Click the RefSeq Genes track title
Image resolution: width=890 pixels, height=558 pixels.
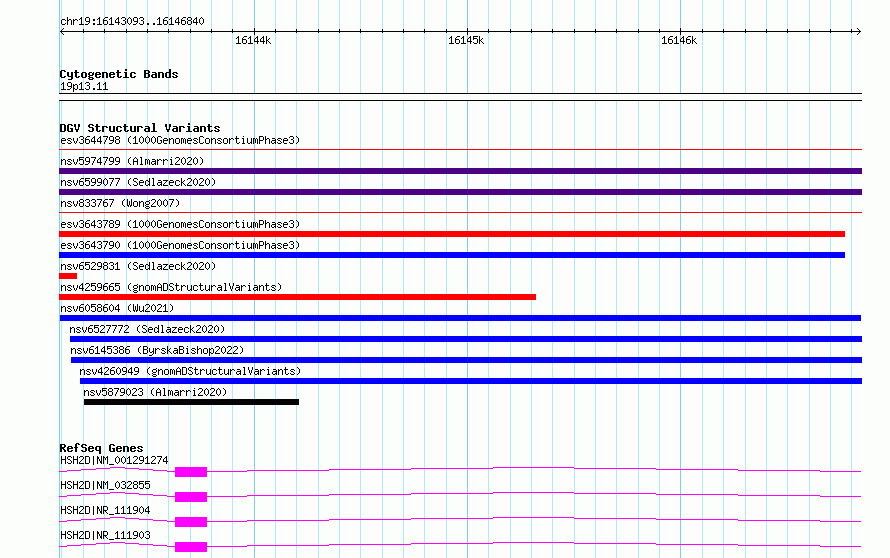(101, 448)
